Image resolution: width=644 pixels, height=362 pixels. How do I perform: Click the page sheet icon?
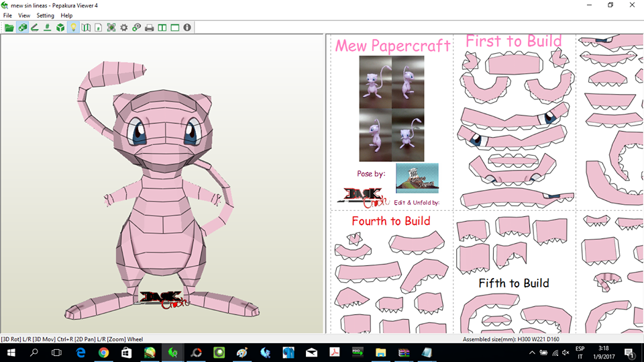tap(98, 28)
